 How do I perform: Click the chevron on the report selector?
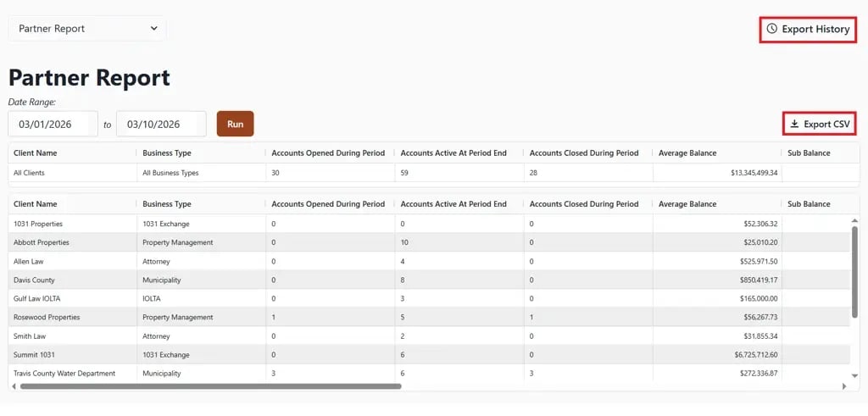(x=154, y=29)
